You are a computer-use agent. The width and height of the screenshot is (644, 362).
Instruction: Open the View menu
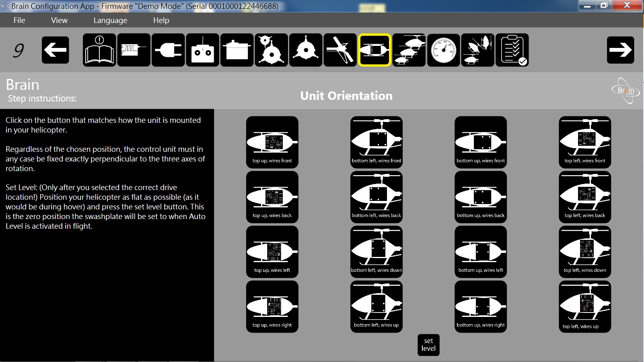click(59, 20)
